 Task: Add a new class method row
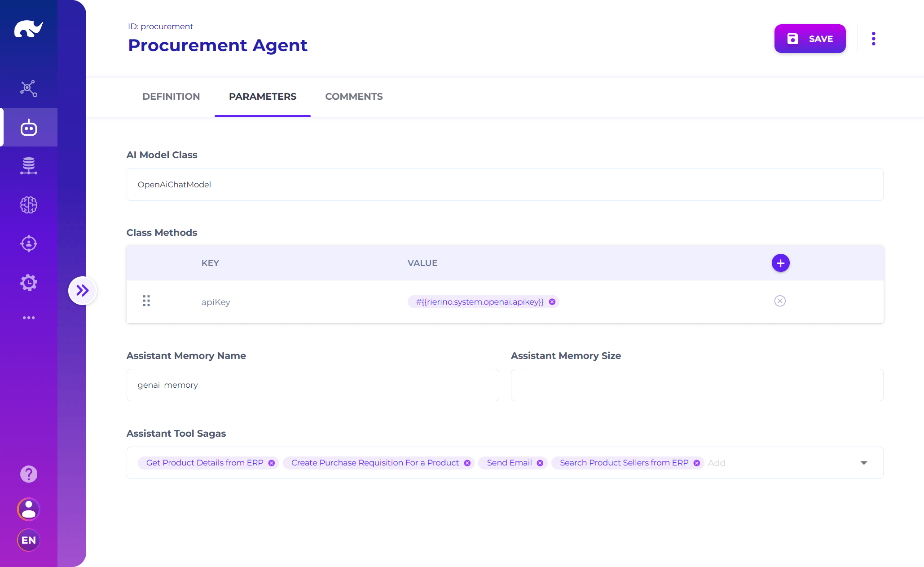pos(780,263)
